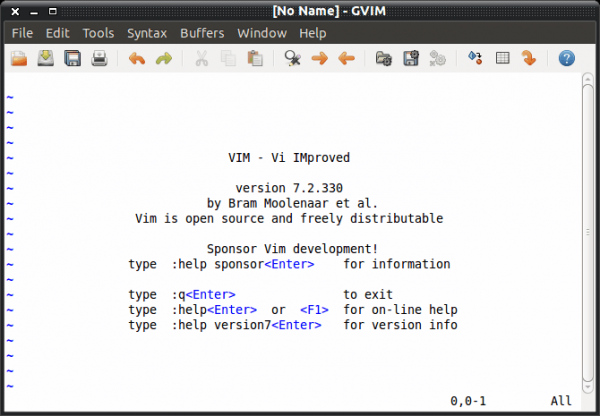Click the Save current file icon
The image size is (600, 416).
(46, 59)
